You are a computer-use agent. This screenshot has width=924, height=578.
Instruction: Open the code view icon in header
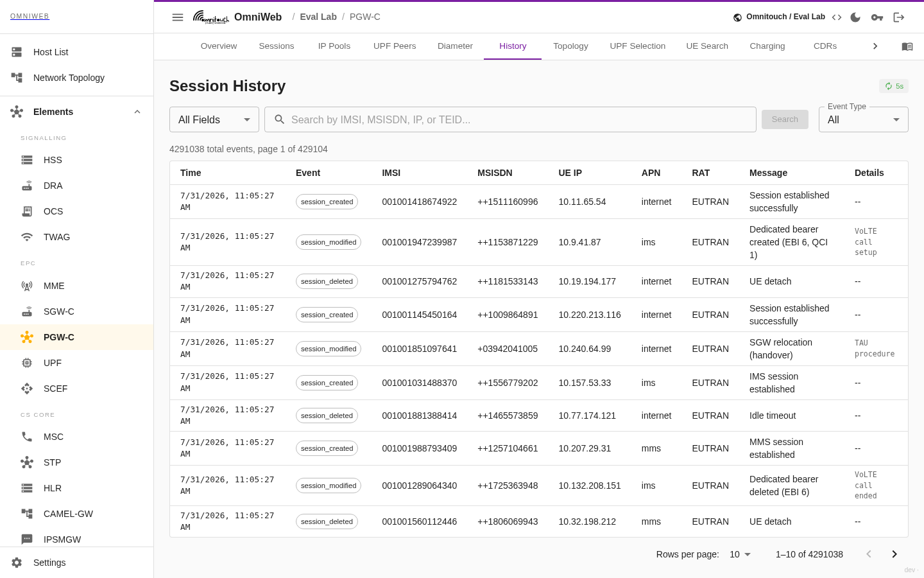(837, 17)
